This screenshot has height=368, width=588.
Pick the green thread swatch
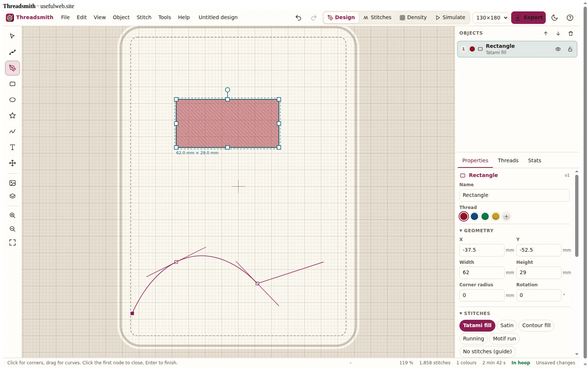[485, 216]
